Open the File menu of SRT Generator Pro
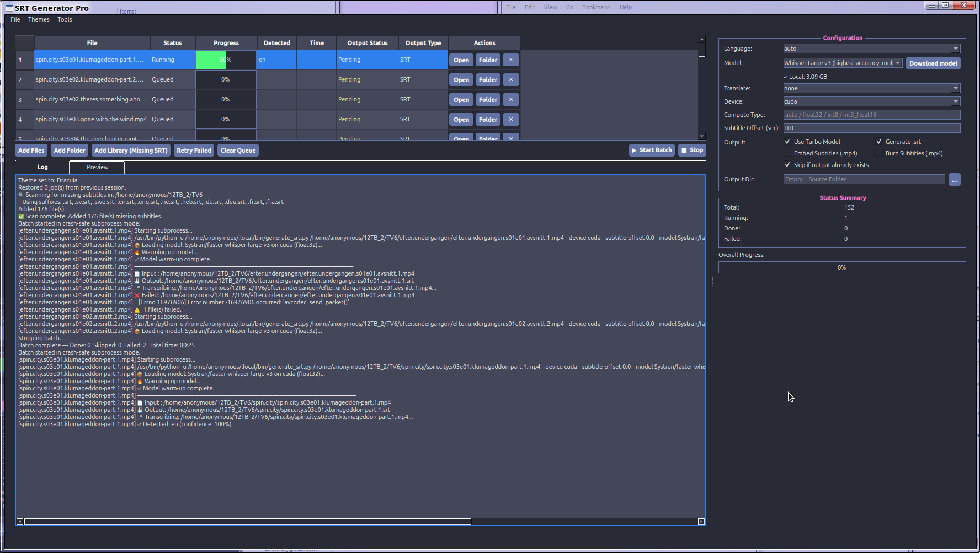The width and height of the screenshot is (980, 553). pos(15,19)
